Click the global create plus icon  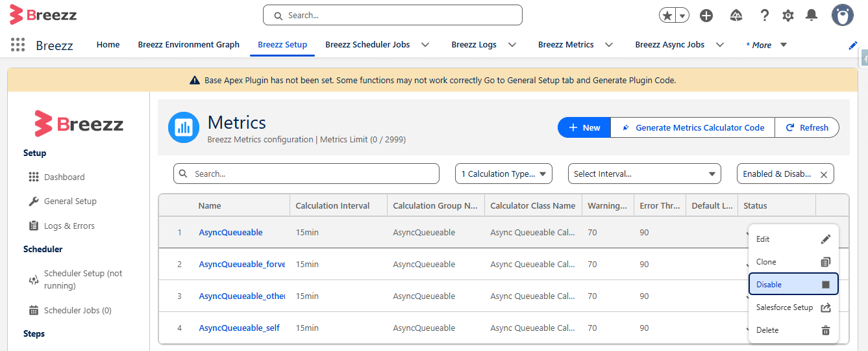(x=706, y=16)
